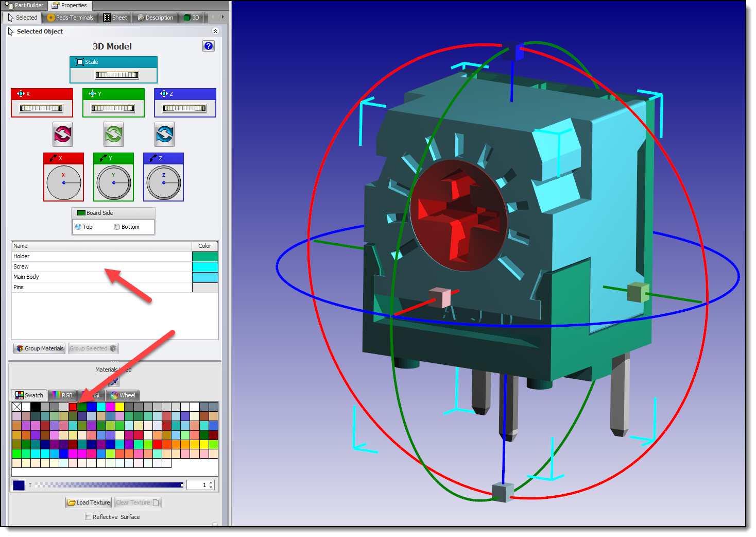Screen dimensions: 756x537
Task: Click the blue Z-axis rotate icon
Action: tap(165, 135)
